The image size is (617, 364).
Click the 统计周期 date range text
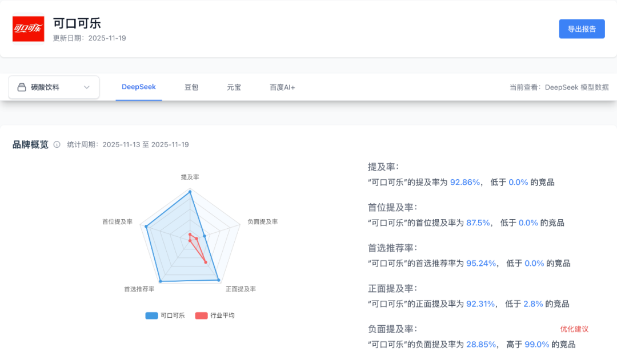coord(128,145)
